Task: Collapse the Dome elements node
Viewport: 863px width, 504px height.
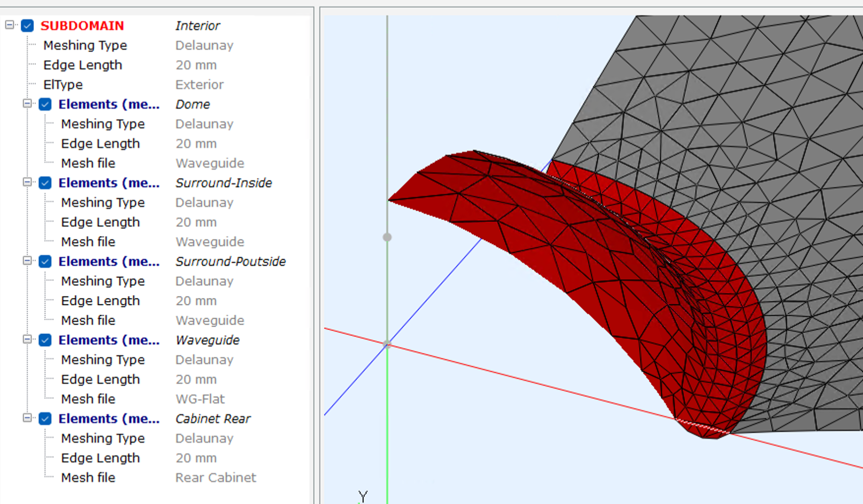Action: coord(27,103)
